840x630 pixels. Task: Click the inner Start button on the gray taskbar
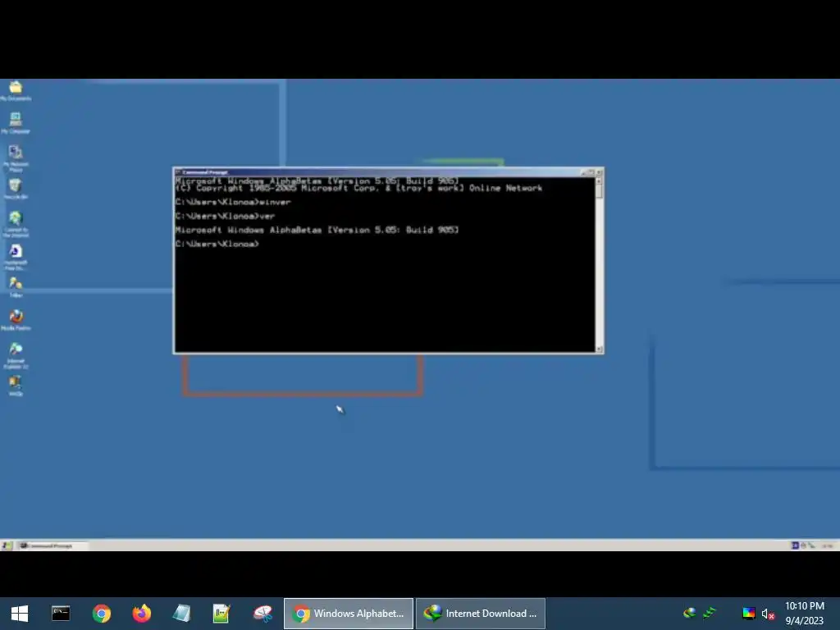point(7,546)
